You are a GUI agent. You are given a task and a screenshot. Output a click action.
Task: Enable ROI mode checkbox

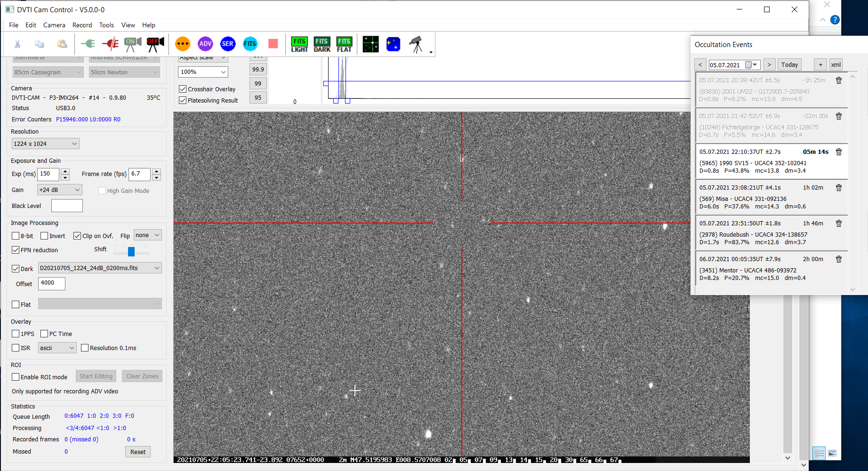(x=16, y=377)
